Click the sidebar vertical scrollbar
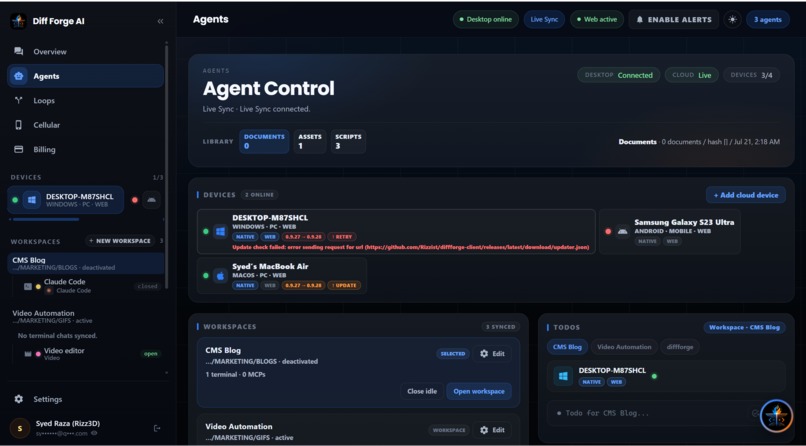Image resolution: width=806 pixels, height=446 pixels. coord(167,167)
